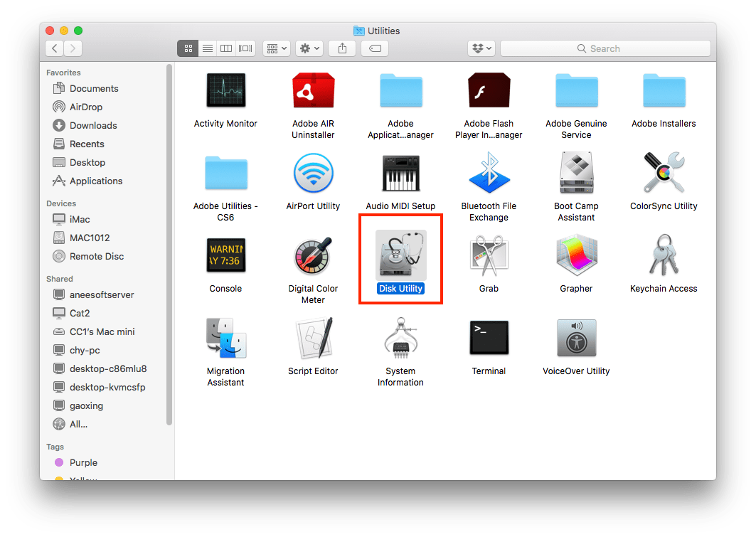Screen dimensions: 756x537
Task: Open Keychain Access
Action: (x=664, y=255)
